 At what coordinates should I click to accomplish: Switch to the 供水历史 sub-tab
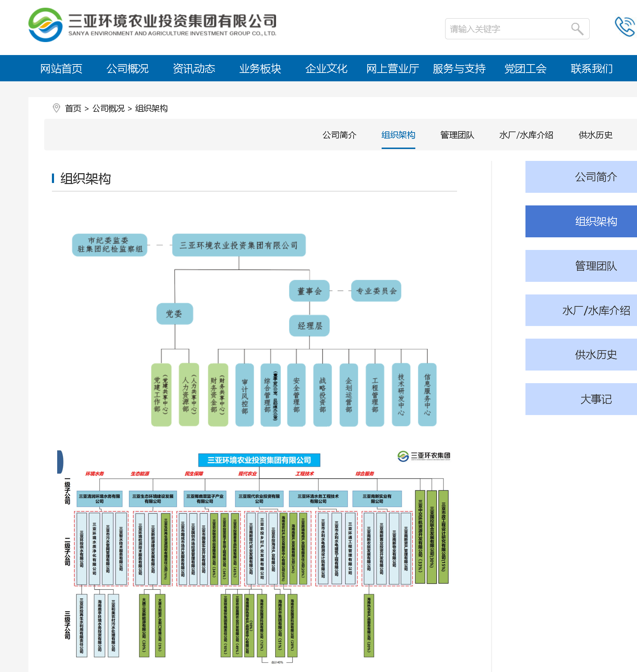coord(596,135)
